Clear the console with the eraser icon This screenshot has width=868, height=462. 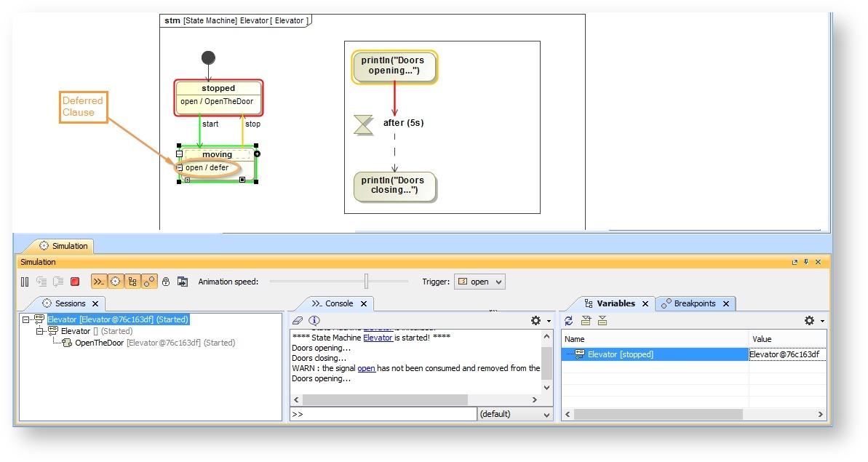[297, 321]
